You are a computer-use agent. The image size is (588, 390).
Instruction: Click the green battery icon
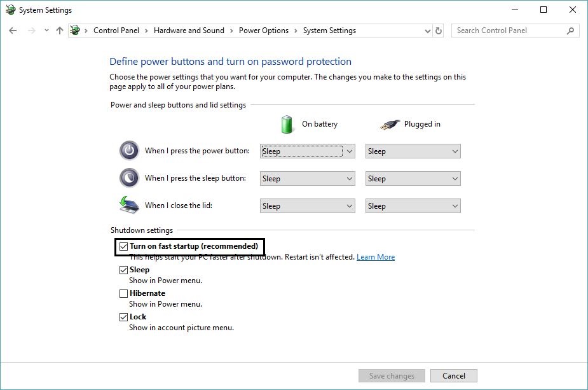click(287, 124)
